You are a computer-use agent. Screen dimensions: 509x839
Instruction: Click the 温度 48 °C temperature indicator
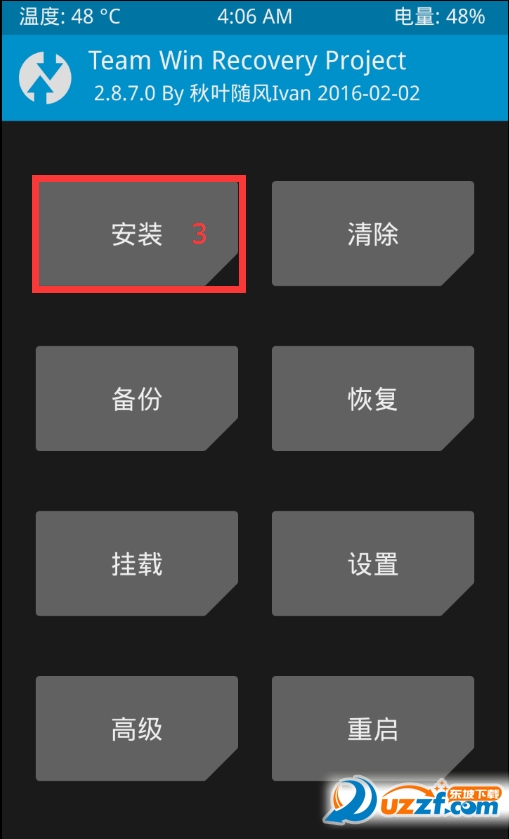[70, 17]
